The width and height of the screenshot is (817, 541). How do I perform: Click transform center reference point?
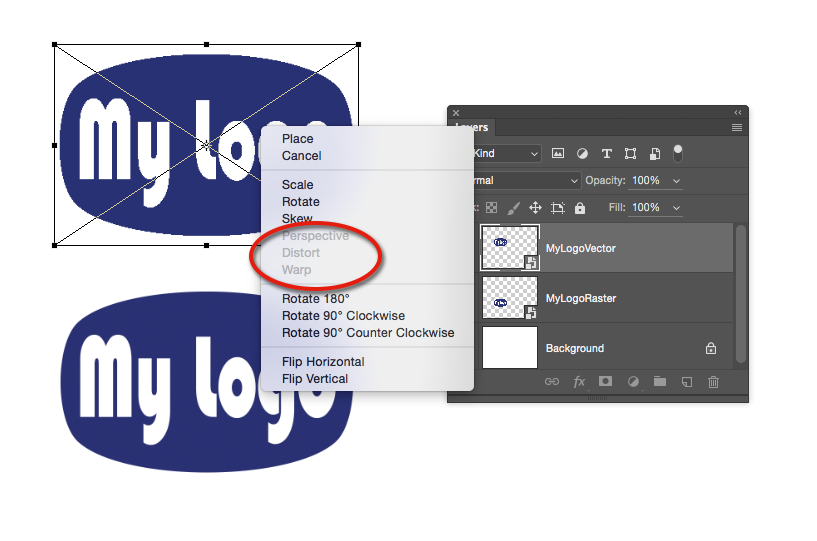[207, 145]
